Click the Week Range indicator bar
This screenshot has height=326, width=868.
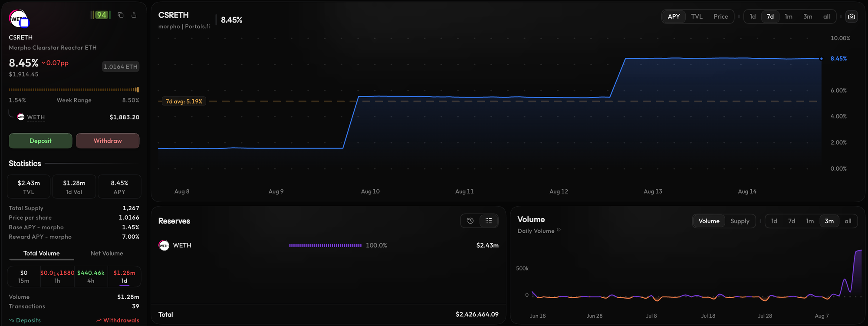(x=74, y=90)
